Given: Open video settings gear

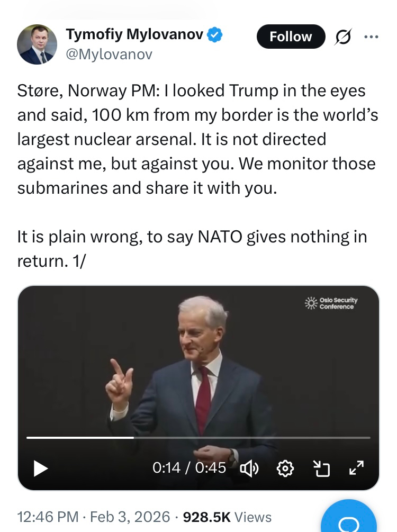Looking at the screenshot, I should coord(285,468).
